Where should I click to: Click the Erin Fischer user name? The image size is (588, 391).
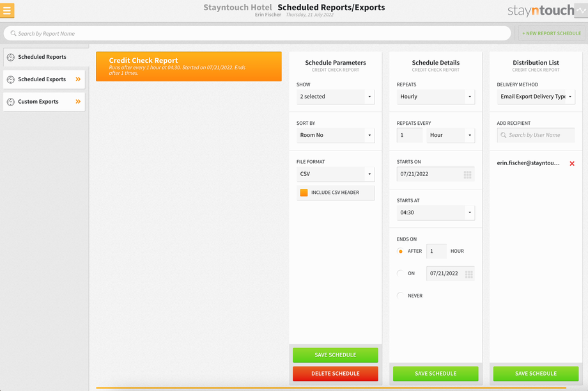pos(268,15)
